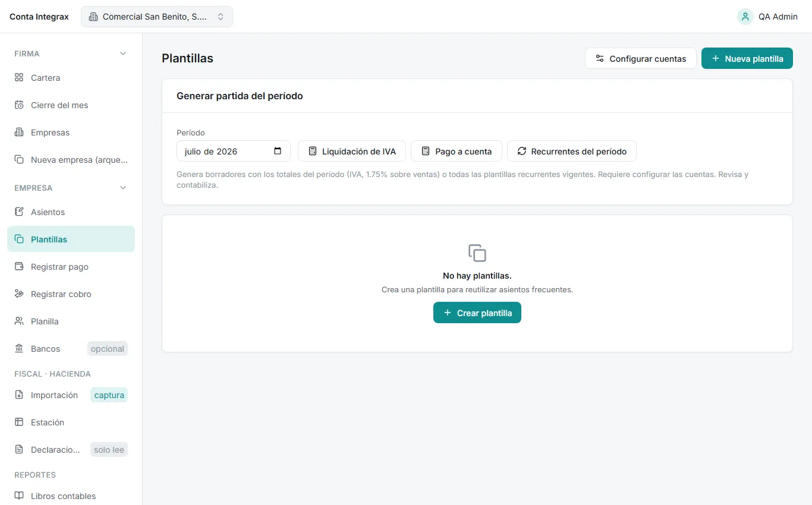
Task: Generate Pago a cuenta entry
Action: coord(457,151)
